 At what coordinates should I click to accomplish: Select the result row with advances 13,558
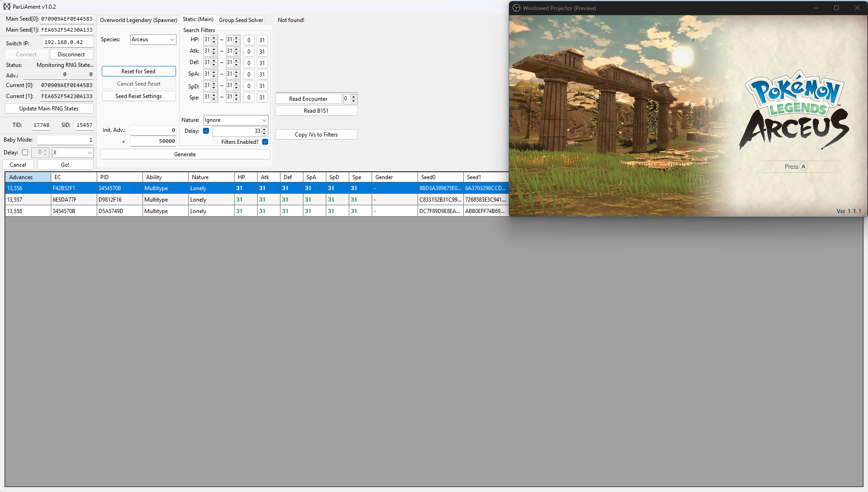[x=257, y=211]
